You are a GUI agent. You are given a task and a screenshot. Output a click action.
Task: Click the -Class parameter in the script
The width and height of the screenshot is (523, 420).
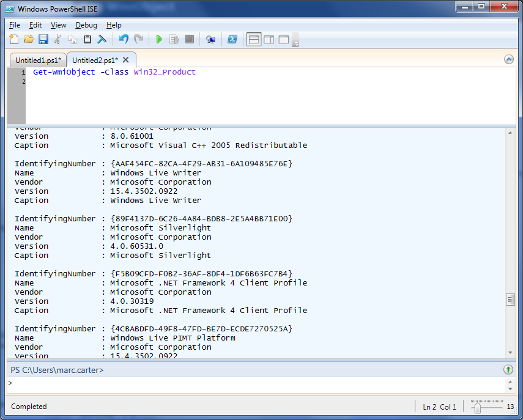(x=114, y=72)
